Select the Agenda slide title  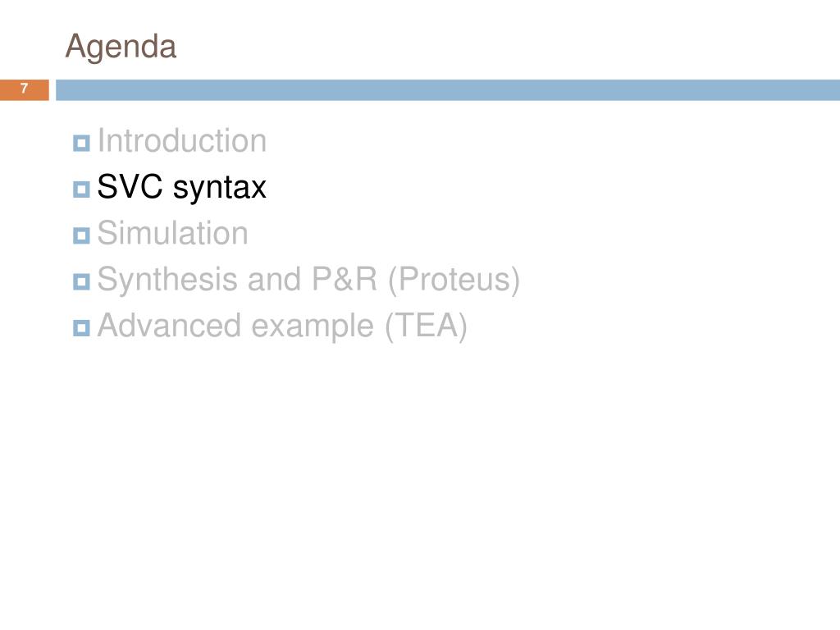[x=121, y=47]
